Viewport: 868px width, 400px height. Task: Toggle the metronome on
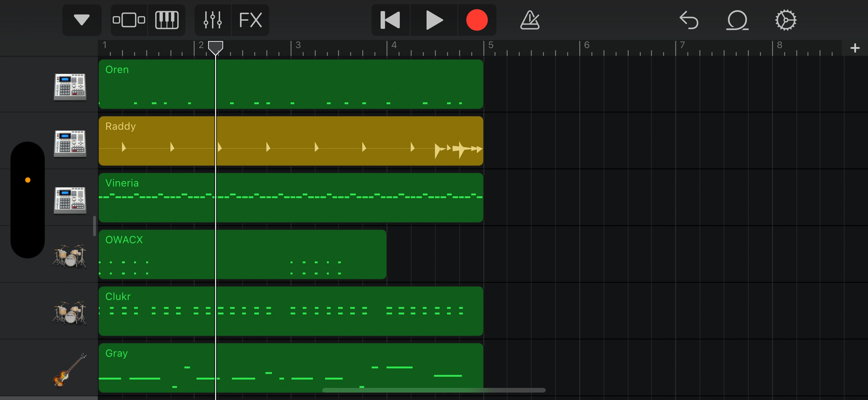click(530, 20)
